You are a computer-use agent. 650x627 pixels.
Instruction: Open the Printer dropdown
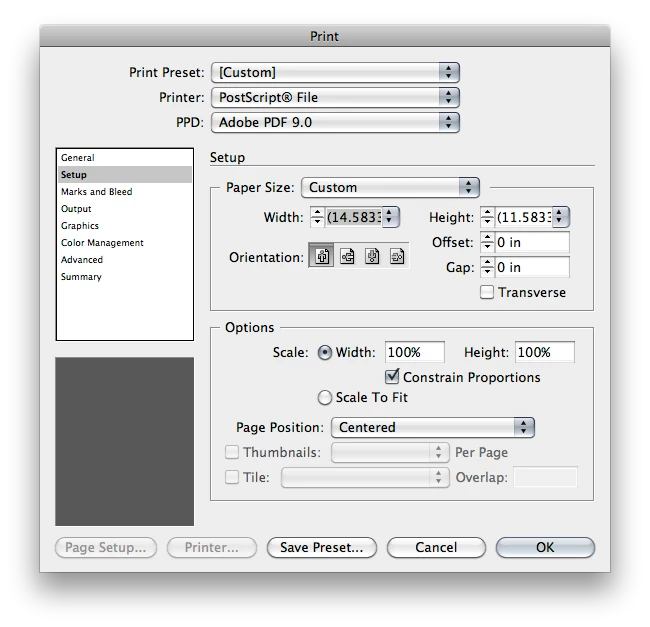tap(335, 97)
